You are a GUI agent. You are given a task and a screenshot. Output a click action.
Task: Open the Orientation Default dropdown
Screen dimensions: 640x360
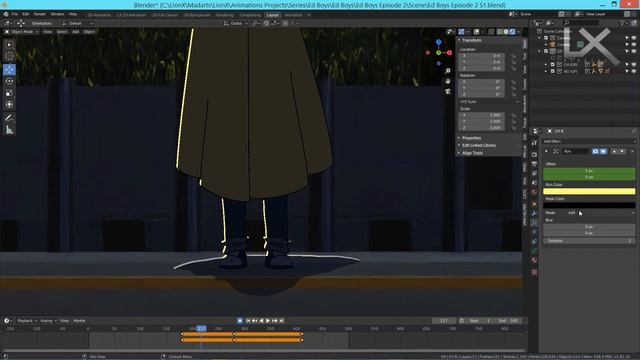coord(77,23)
